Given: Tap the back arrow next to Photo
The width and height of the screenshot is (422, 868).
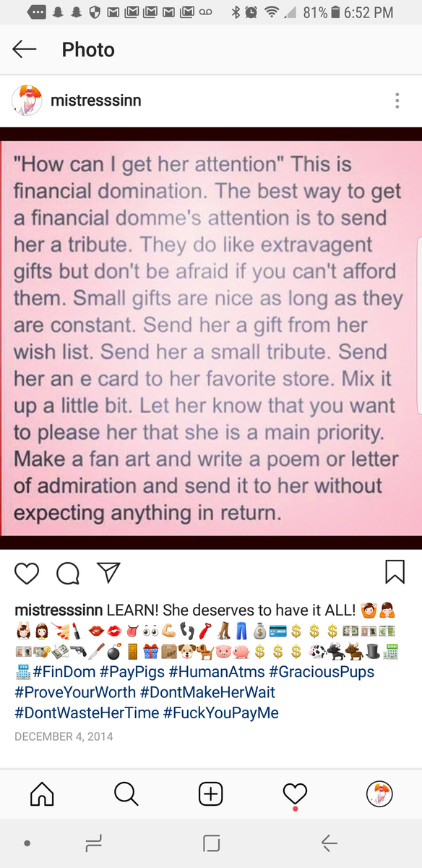Looking at the screenshot, I should click(24, 49).
